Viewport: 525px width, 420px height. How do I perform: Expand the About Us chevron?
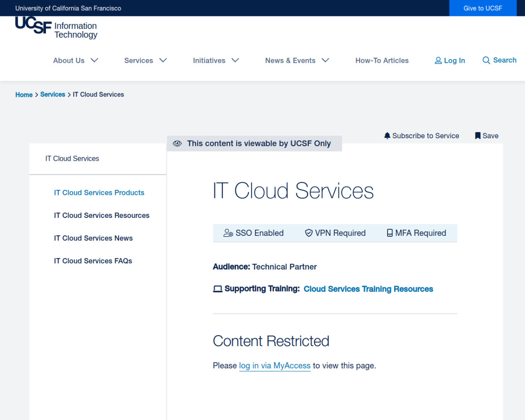point(94,60)
